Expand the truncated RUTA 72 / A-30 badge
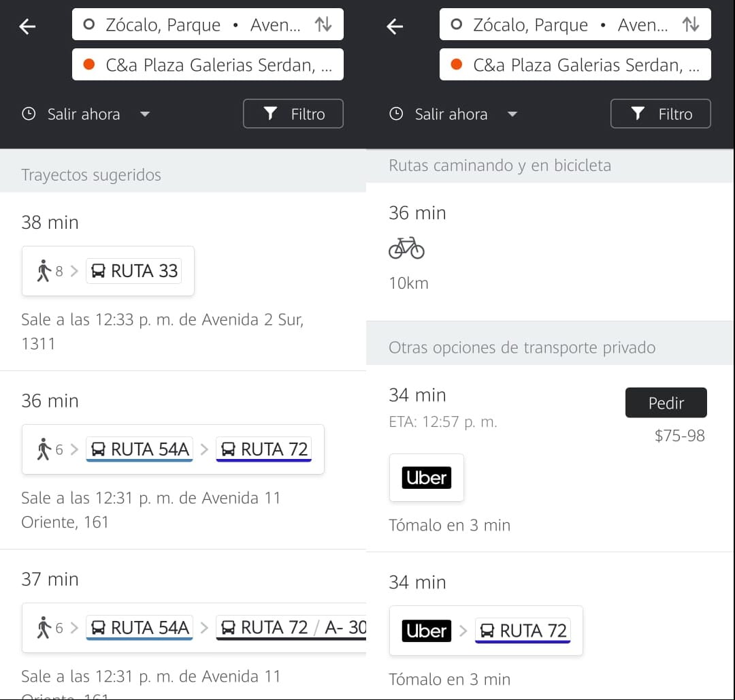The height and width of the screenshot is (700, 735). coord(291,627)
